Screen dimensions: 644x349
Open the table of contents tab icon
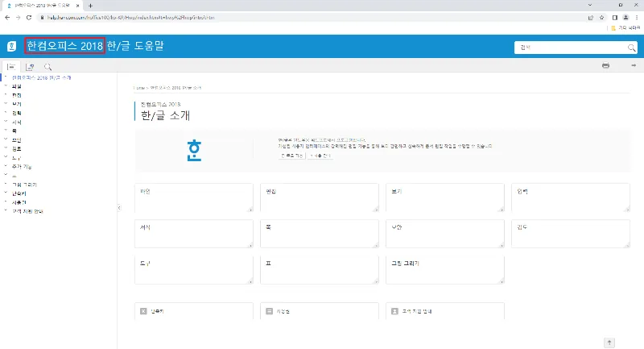11,66
